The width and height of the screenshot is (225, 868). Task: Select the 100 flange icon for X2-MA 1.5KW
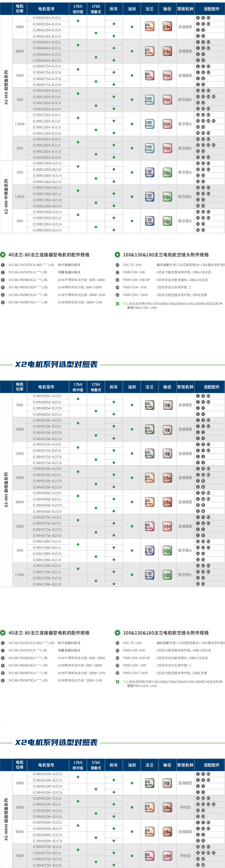(149, 124)
